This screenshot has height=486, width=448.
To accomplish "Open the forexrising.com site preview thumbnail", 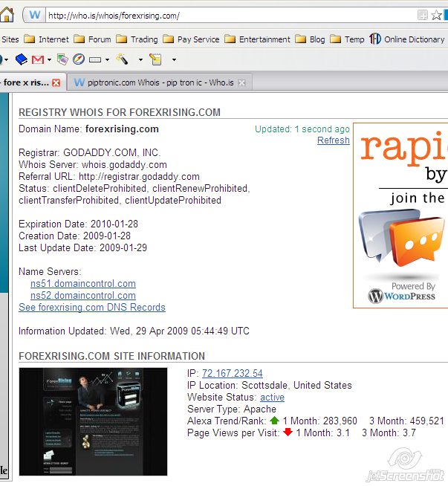I will (93, 421).
